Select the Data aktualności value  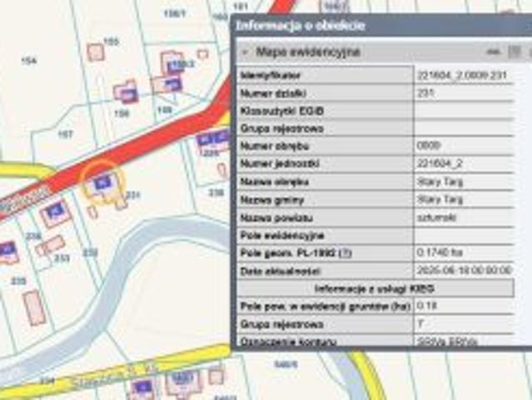(x=464, y=270)
